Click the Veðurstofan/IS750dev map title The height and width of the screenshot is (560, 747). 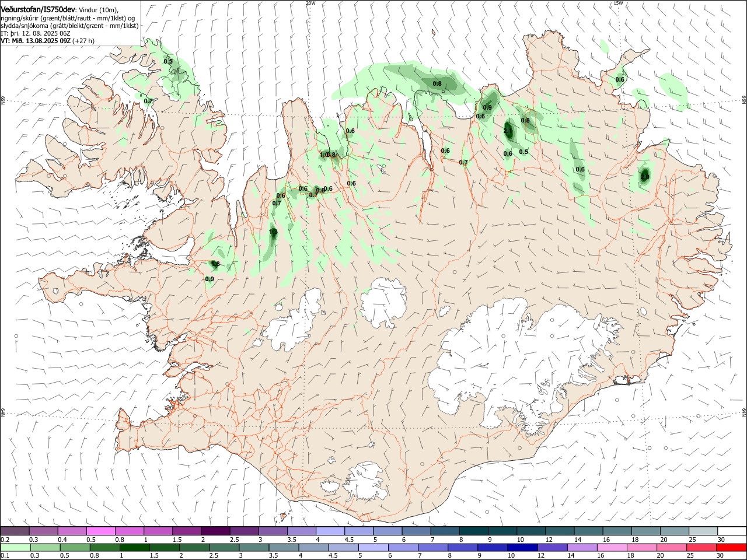38,9
